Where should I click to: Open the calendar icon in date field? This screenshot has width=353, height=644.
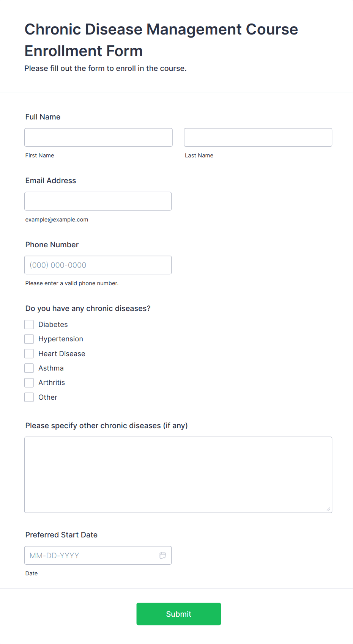162,555
